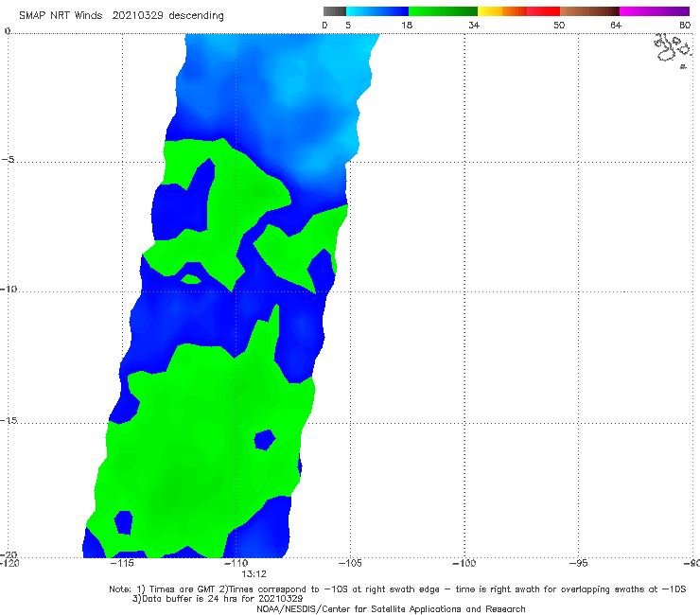The image size is (700, 615).
Task: Click the longitude label '-105'
Action: (x=350, y=563)
